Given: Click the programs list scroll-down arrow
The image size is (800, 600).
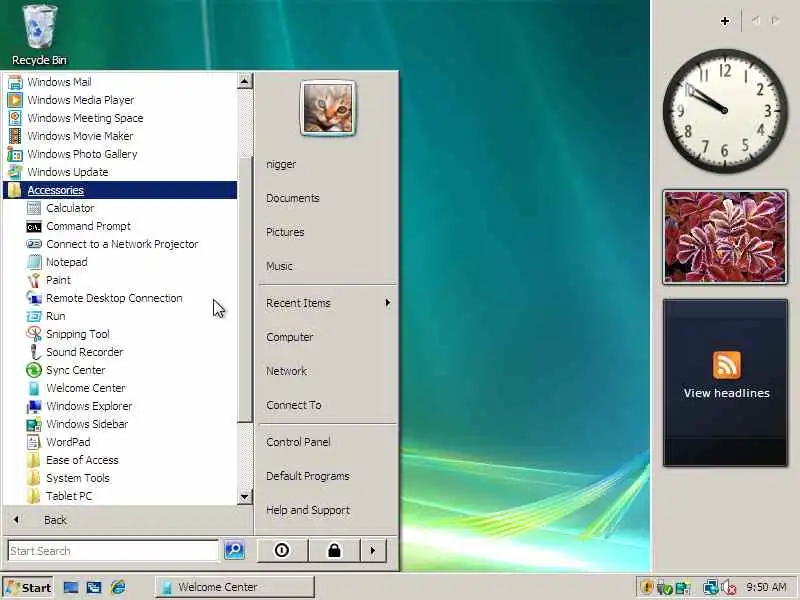Looking at the screenshot, I should (245, 496).
